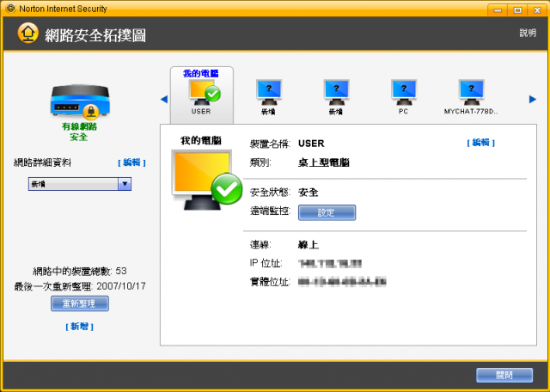550x392 pixels.
Task: Open the 說明 help link
Action: coord(528,33)
